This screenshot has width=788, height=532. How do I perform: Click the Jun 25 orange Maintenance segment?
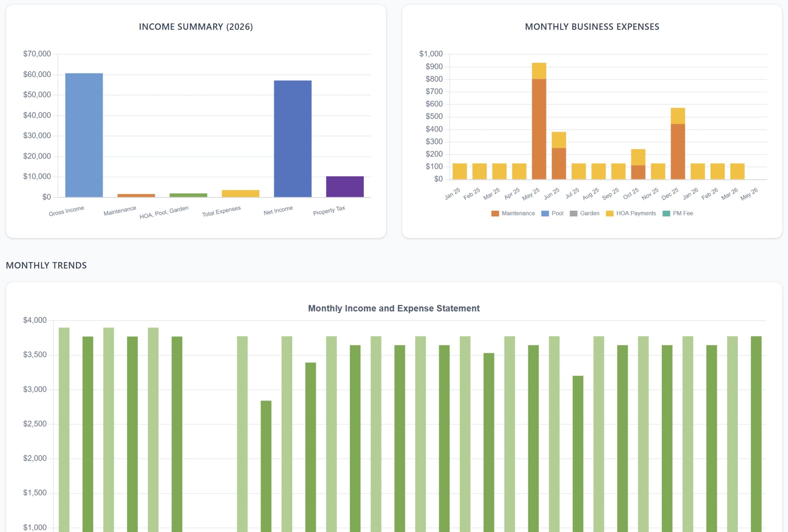click(x=559, y=164)
